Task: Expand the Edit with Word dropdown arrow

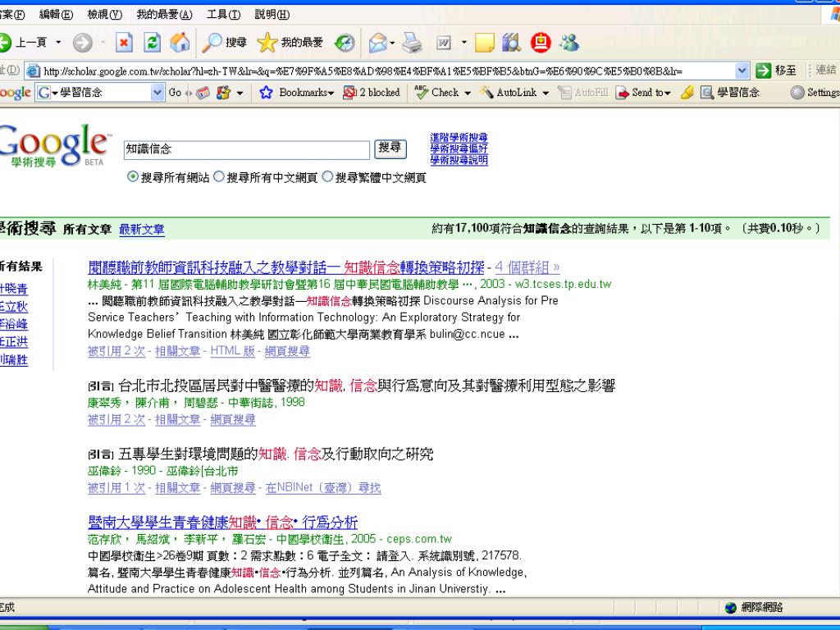Action: (464, 43)
